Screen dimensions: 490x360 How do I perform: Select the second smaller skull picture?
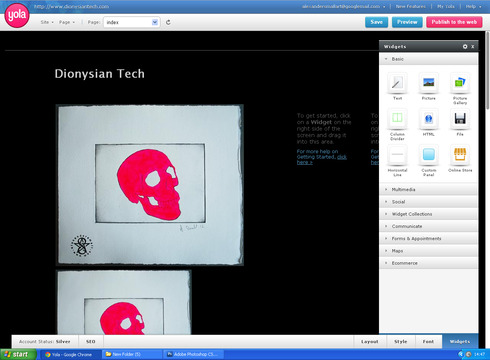click(124, 302)
